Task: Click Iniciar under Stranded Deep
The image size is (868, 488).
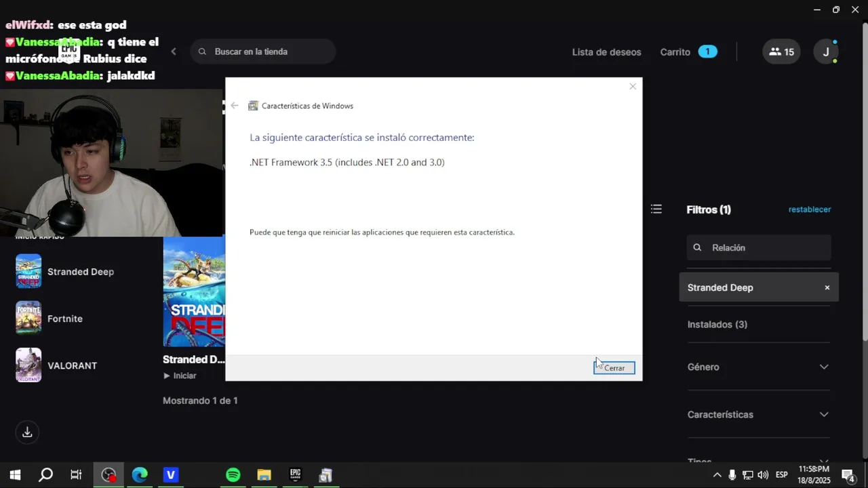Action: (x=180, y=375)
